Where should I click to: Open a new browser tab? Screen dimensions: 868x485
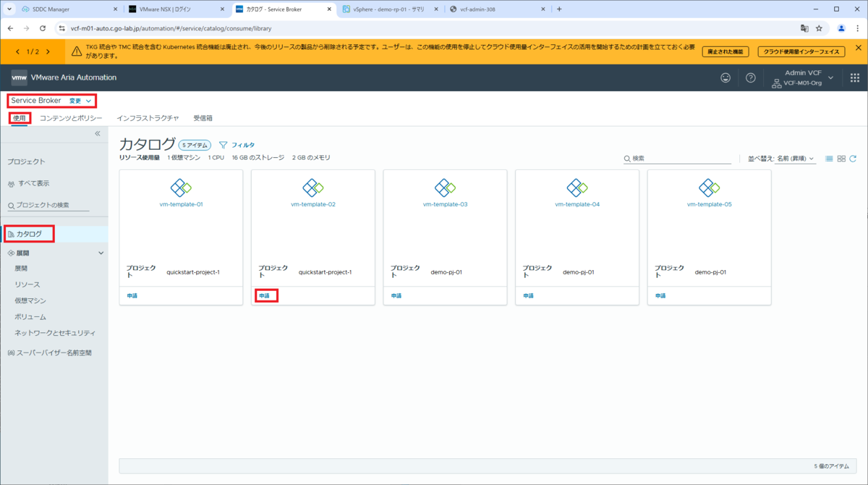click(x=558, y=9)
